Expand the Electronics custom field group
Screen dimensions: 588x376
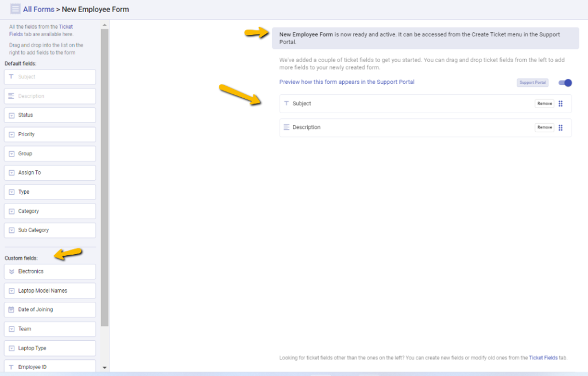tap(49, 271)
